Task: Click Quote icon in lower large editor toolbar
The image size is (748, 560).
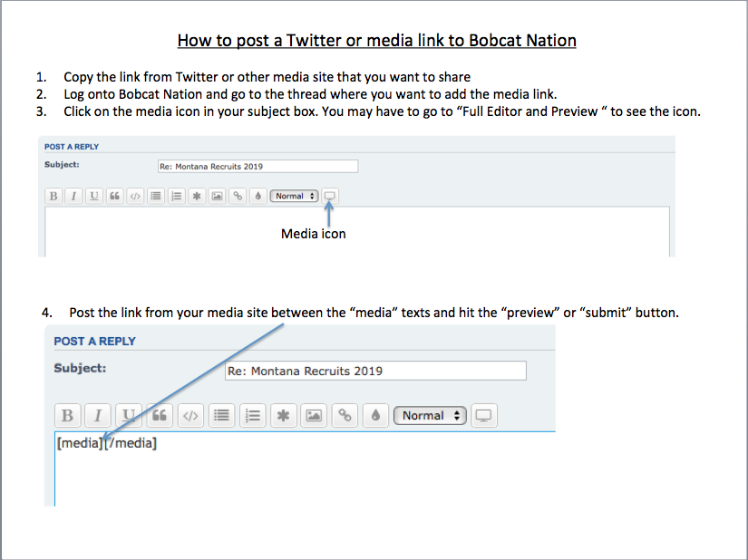Action: click(160, 415)
